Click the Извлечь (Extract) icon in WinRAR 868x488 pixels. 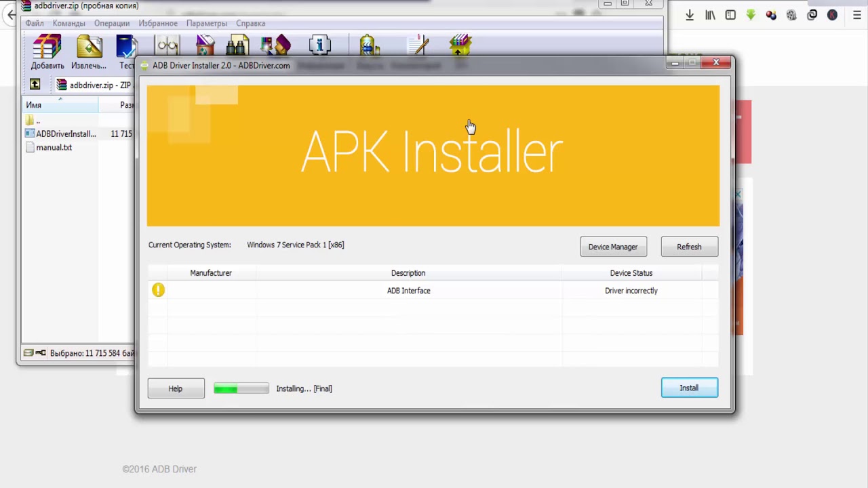[x=89, y=47]
